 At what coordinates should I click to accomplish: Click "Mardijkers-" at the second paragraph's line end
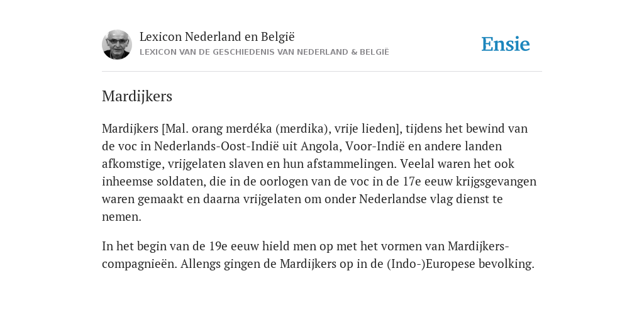pos(479,247)
